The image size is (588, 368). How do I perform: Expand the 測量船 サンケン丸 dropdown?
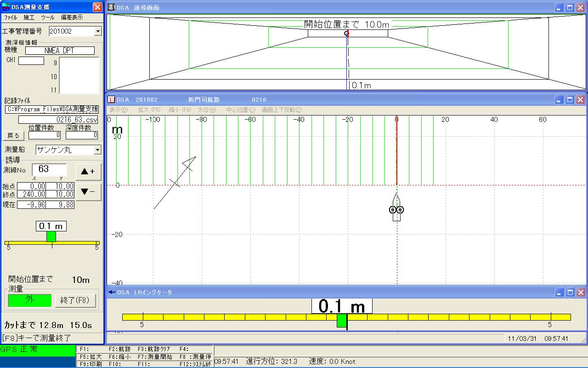[x=97, y=150]
